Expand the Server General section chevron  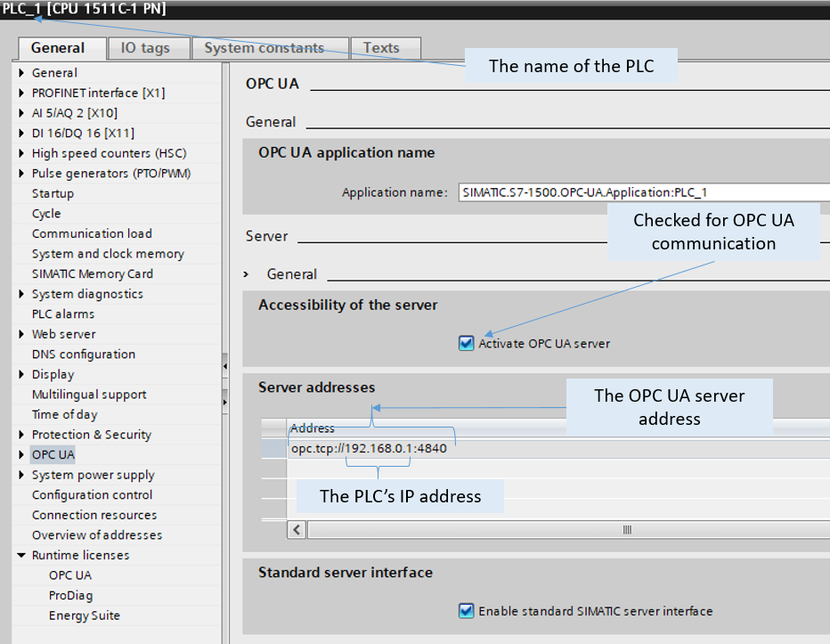tap(247, 274)
